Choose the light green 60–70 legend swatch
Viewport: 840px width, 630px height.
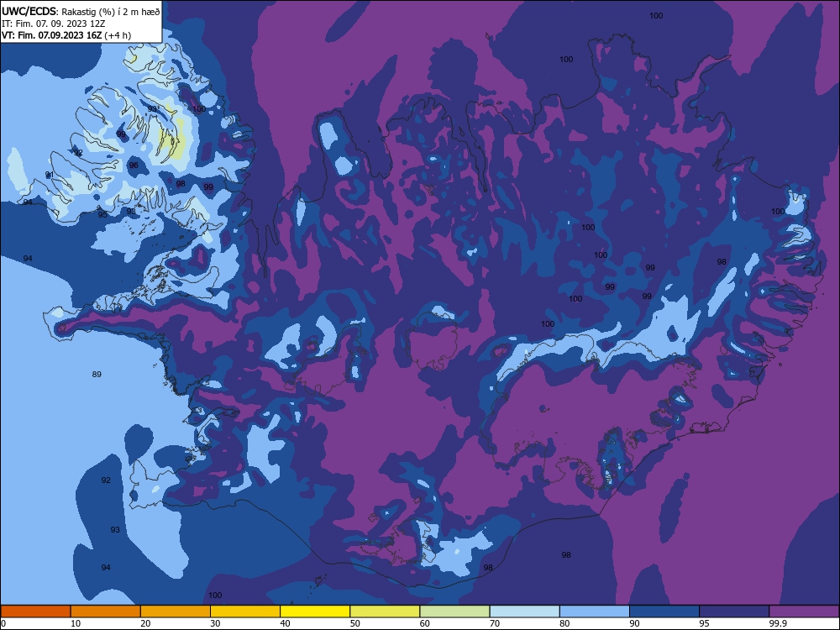[454, 612]
